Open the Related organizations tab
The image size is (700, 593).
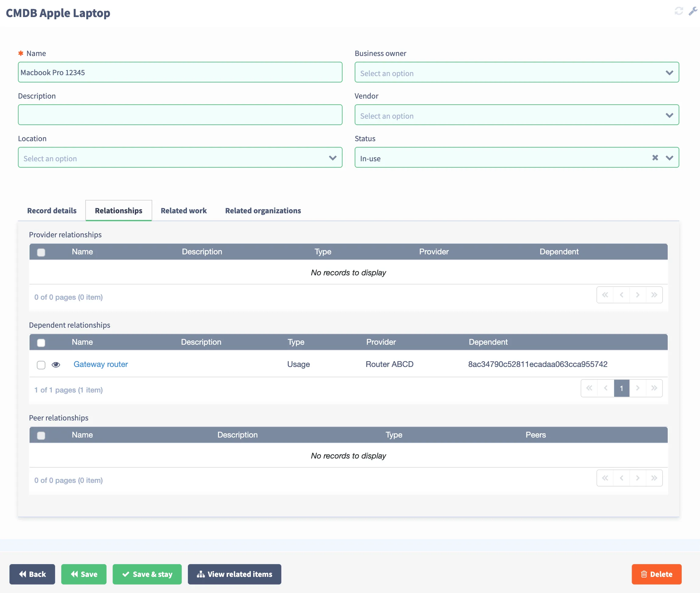(263, 211)
